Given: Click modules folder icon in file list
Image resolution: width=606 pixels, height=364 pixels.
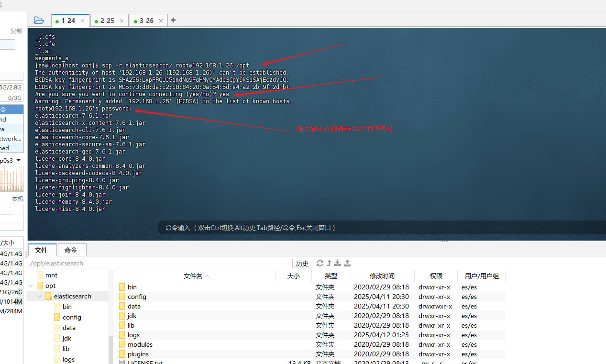Looking at the screenshot, I should click(x=122, y=344).
